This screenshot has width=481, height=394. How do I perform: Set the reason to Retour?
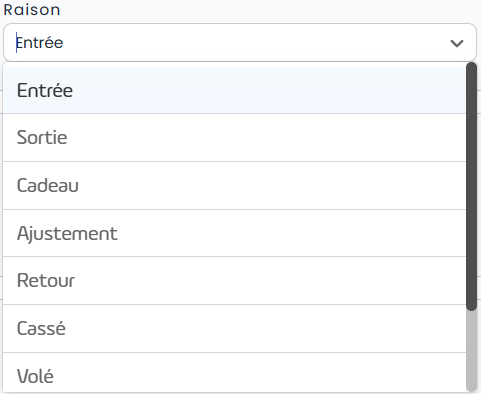coord(234,280)
